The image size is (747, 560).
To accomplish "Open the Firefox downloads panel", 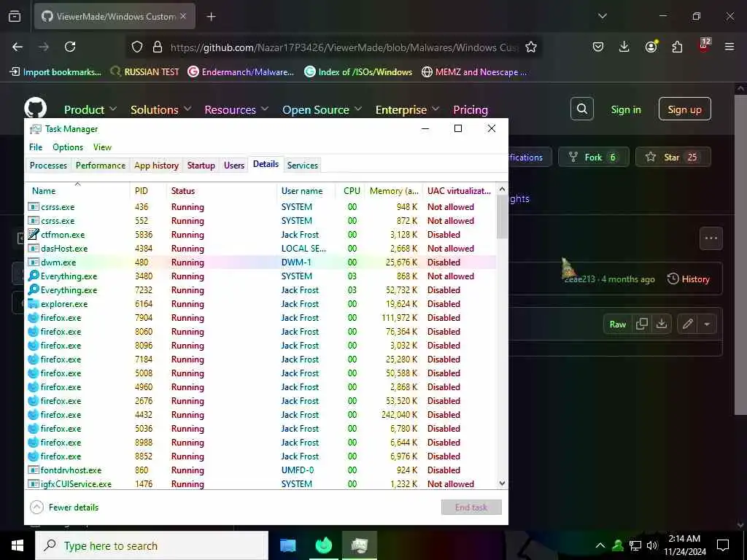I will 624,47.
